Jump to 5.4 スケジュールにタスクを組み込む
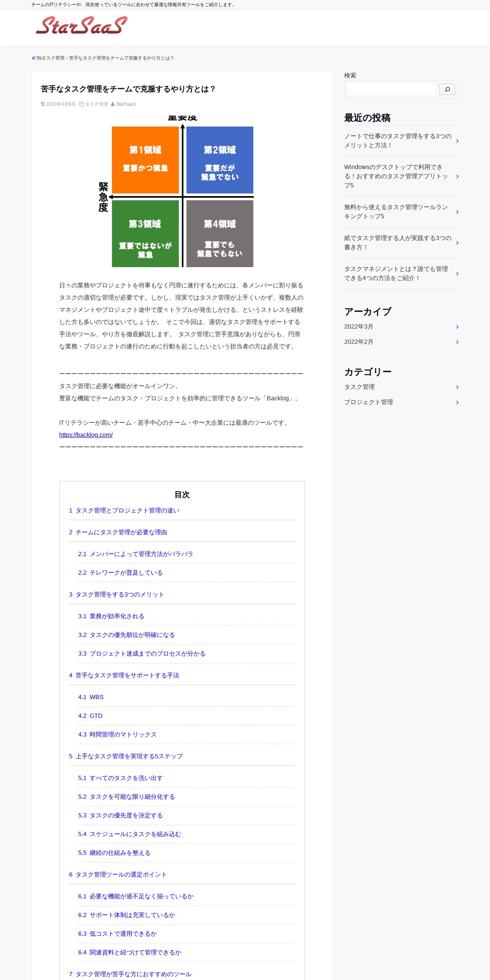 (129, 834)
